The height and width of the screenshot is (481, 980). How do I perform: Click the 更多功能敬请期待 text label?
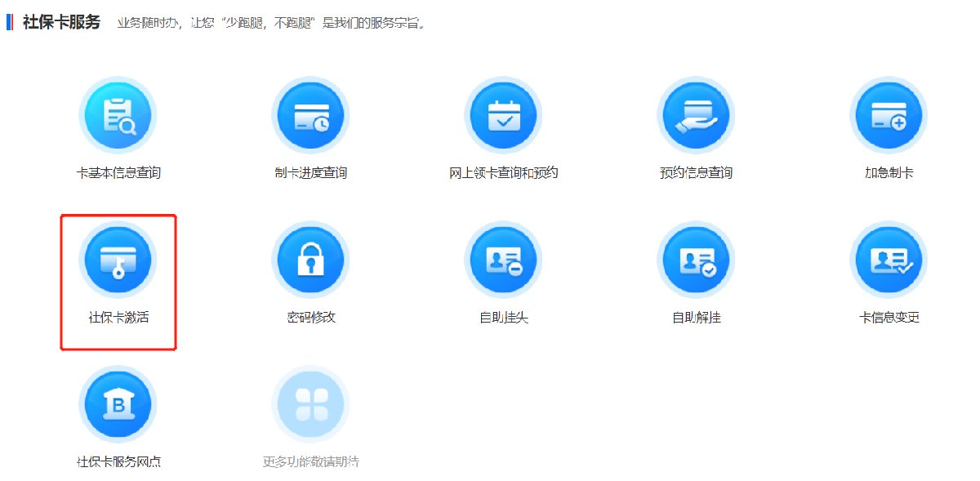point(311,462)
